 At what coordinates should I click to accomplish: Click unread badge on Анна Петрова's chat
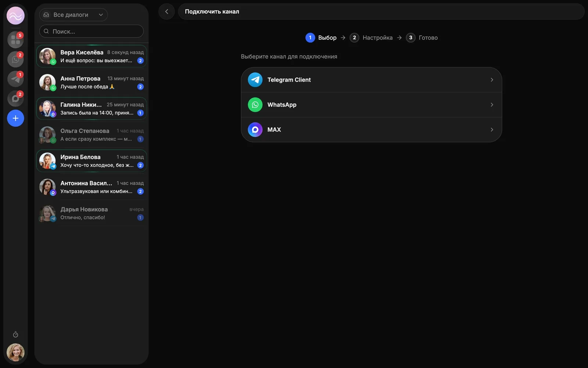140,87
